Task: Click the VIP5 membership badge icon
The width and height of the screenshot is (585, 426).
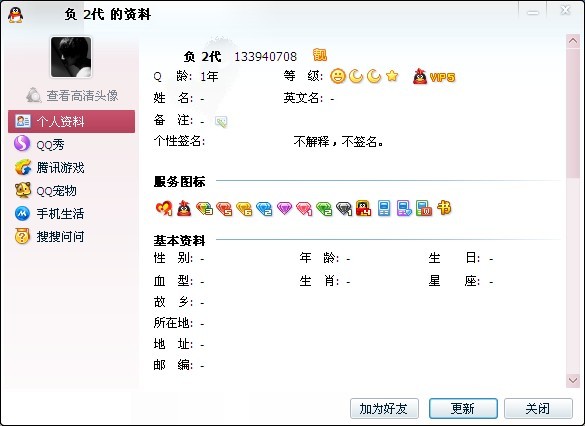Action: (434, 76)
